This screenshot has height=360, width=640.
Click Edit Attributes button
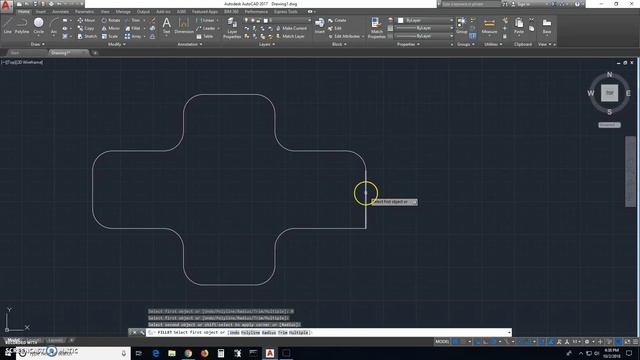pyautogui.click(x=344, y=36)
